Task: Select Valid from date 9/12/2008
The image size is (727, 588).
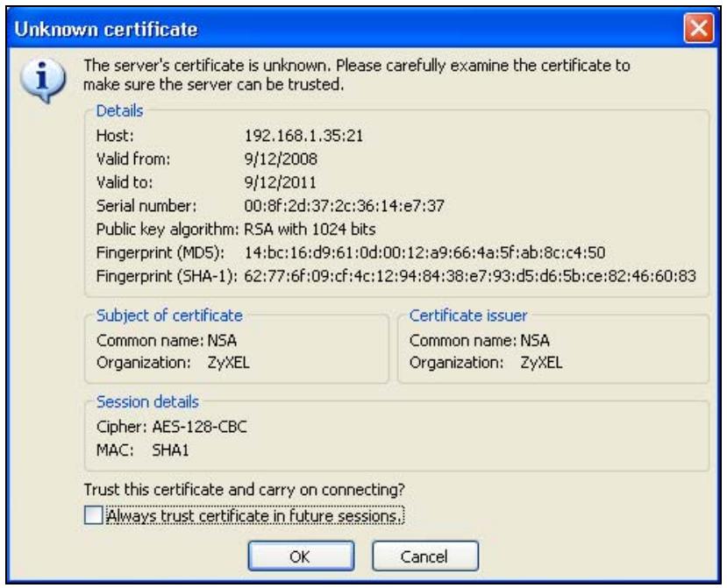Action: click(x=281, y=159)
